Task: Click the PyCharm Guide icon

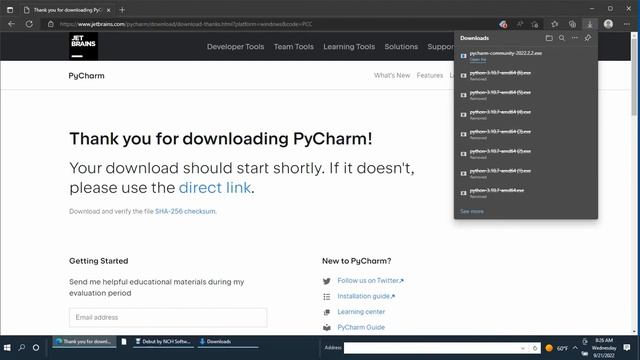Action: click(327, 327)
